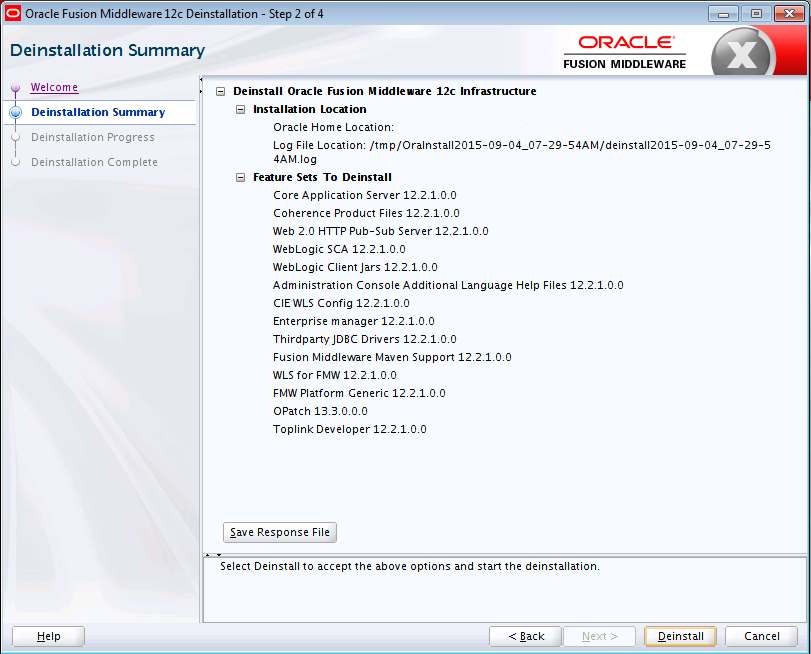
Task: Select Toplink Developer 12.2.1.0.0
Action: (350, 429)
